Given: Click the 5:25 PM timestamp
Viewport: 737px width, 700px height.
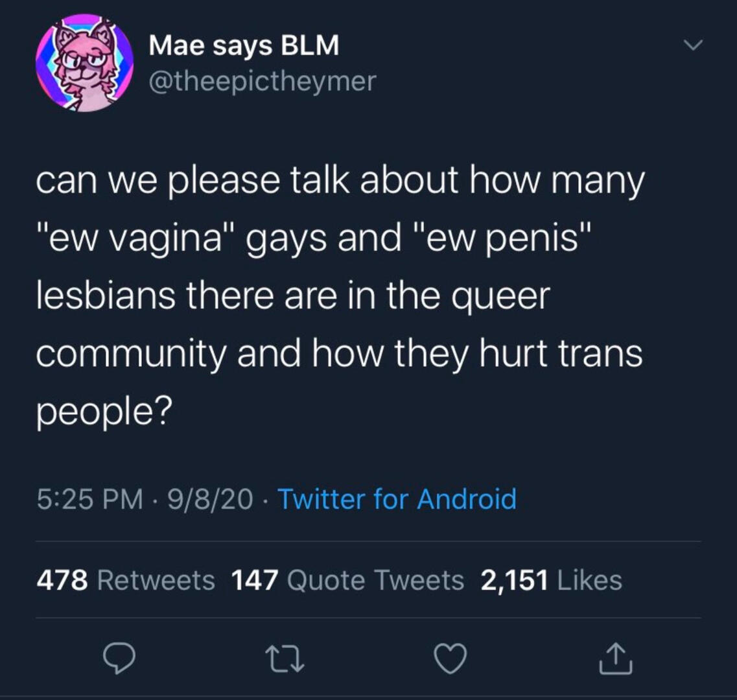Looking at the screenshot, I should tap(89, 499).
